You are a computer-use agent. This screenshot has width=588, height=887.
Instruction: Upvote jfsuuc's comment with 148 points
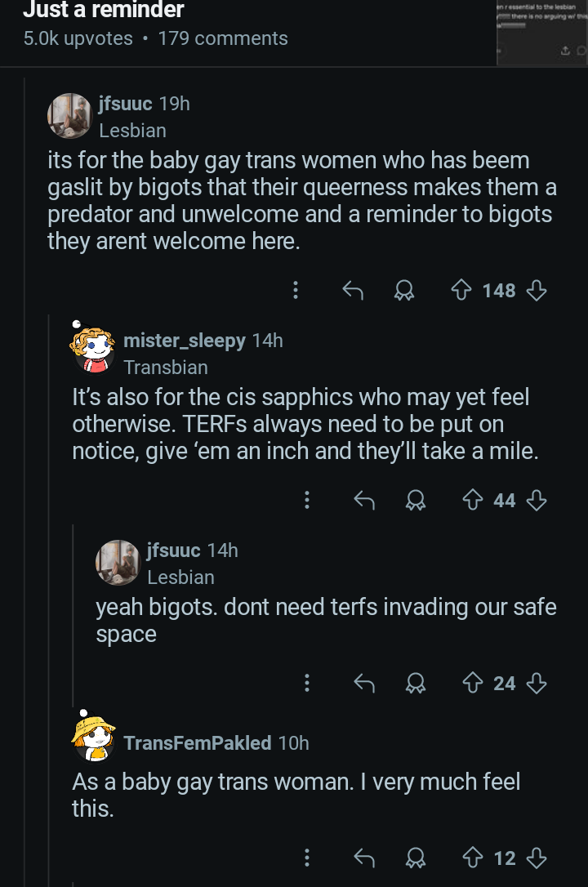click(x=462, y=290)
